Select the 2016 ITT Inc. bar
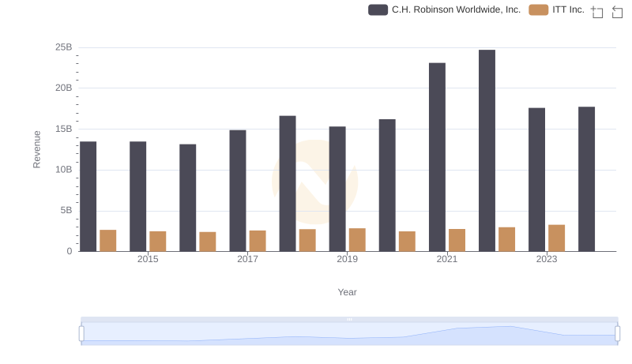 click(x=208, y=242)
